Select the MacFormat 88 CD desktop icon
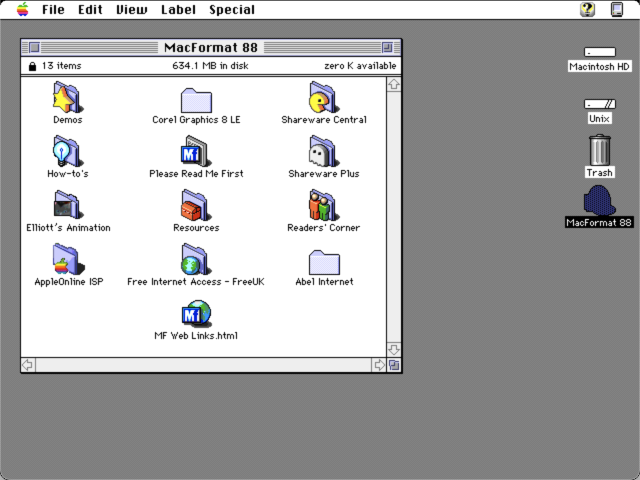Image resolution: width=640 pixels, height=480 pixels. point(600,200)
